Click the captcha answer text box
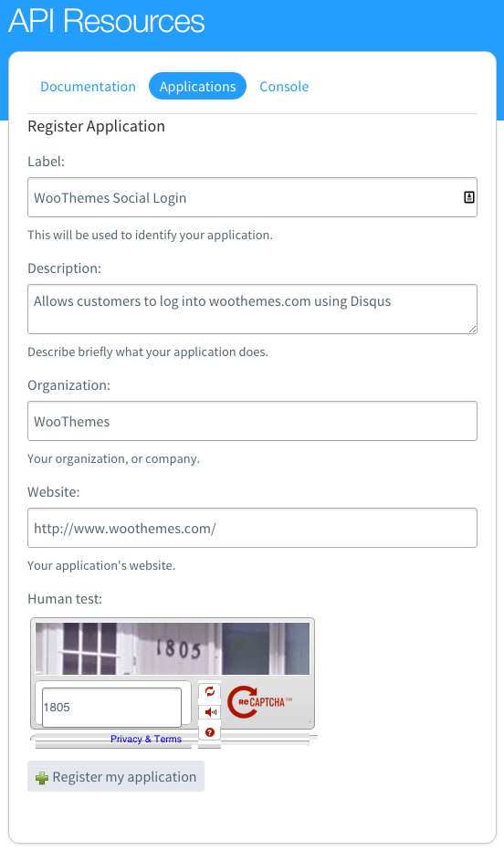The height and width of the screenshot is (851, 504). [111, 707]
